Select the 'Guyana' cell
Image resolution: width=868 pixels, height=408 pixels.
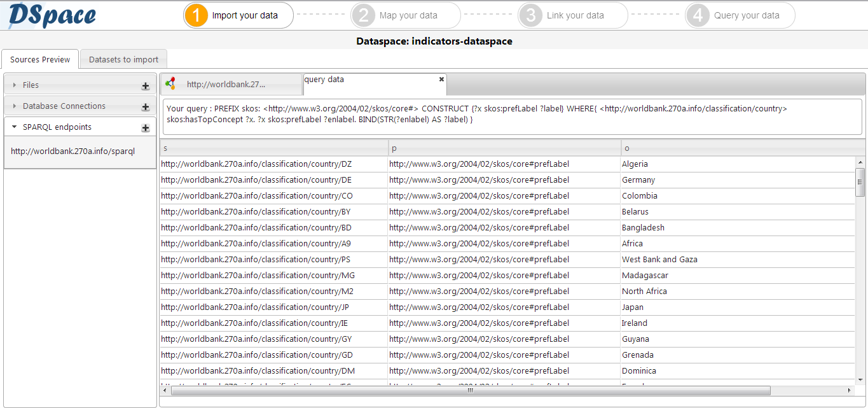point(738,339)
